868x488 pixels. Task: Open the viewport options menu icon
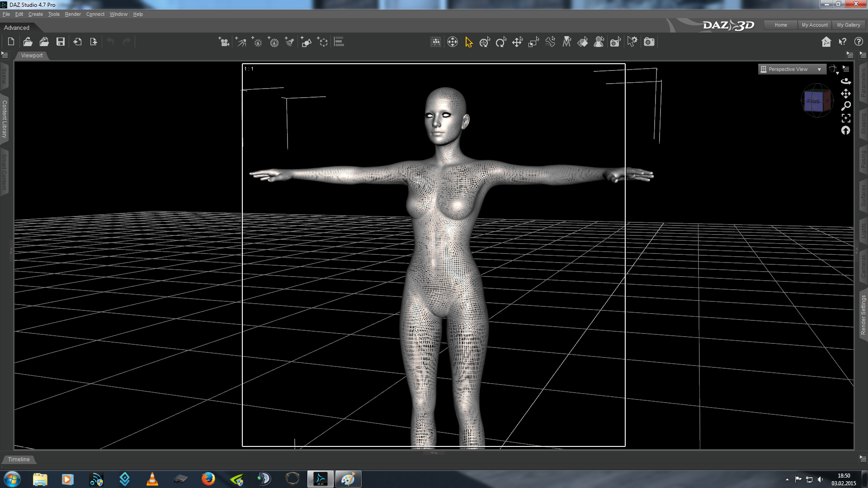point(846,69)
